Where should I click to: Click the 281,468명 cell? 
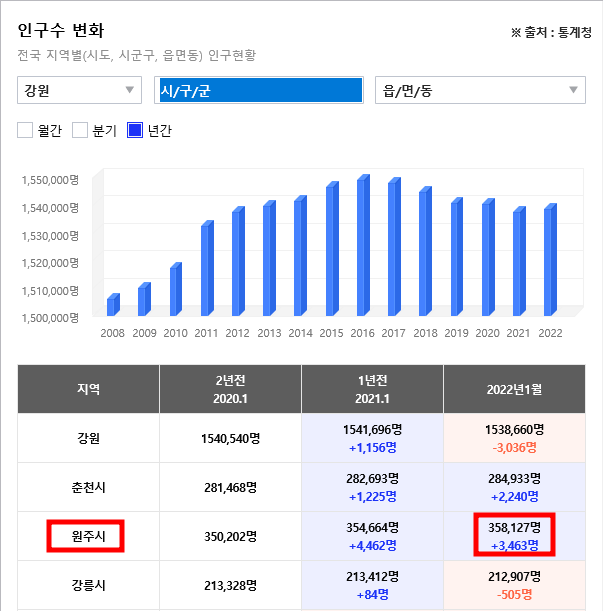(230, 487)
